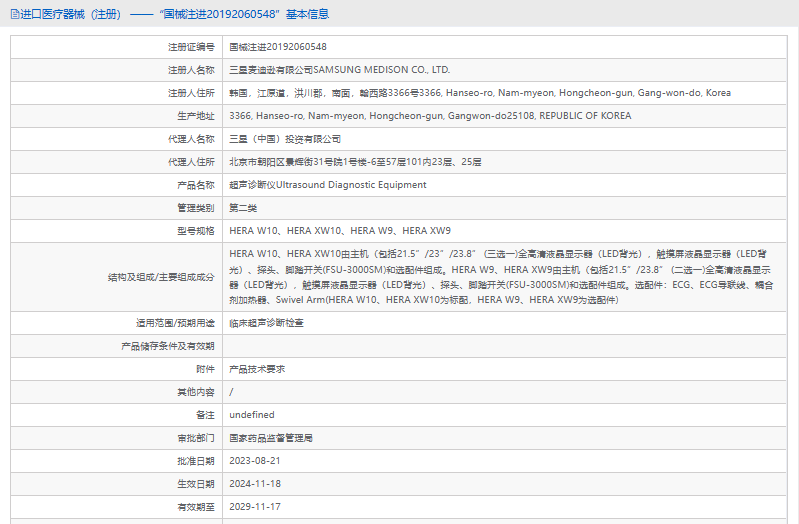
Task: Click the expiry date 2029-11-17
Action: click(x=255, y=507)
